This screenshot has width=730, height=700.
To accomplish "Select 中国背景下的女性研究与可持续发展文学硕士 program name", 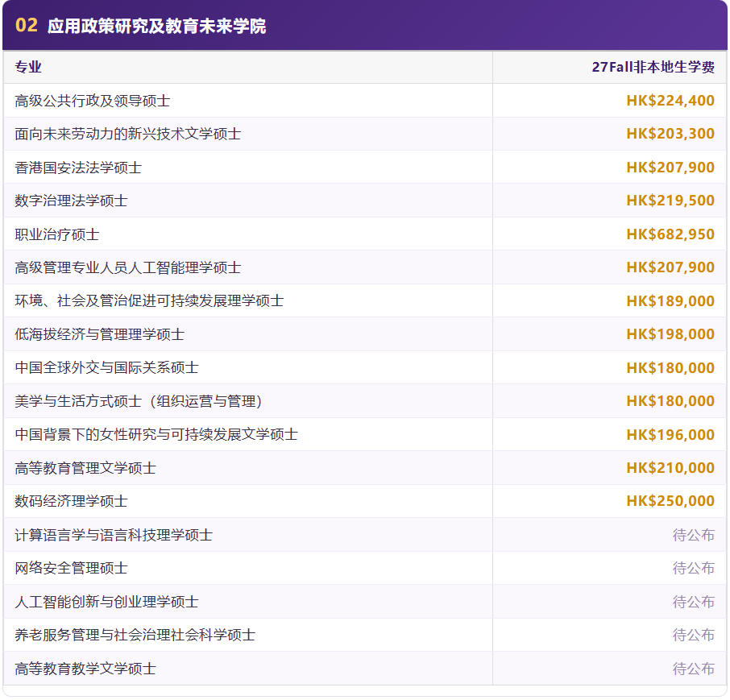I will point(156,435).
